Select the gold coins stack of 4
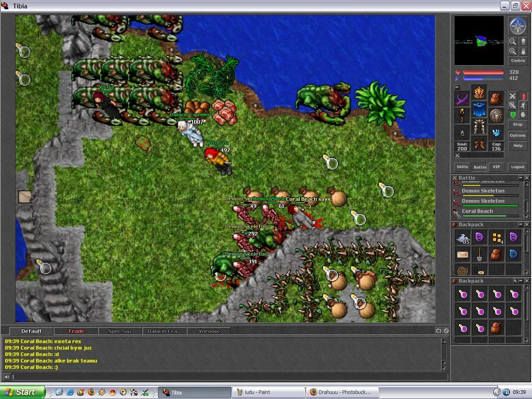This screenshot has height=399, width=532. (x=497, y=237)
